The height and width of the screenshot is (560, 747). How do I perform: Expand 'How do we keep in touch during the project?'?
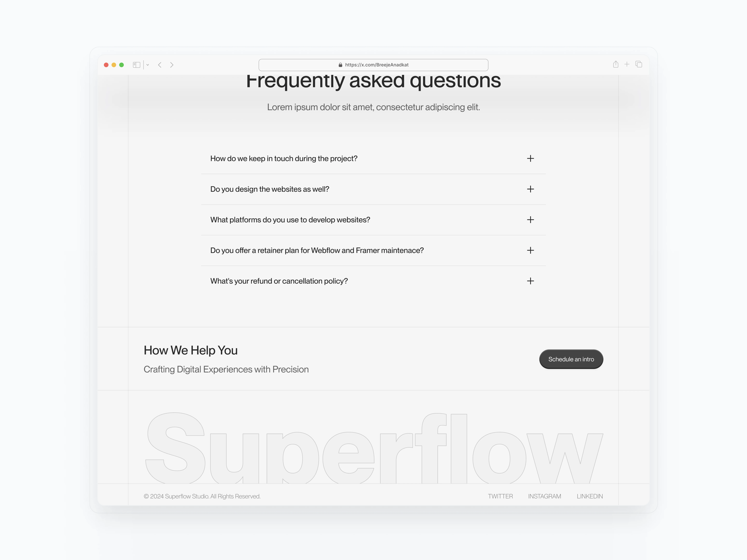click(x=529, y=158)
